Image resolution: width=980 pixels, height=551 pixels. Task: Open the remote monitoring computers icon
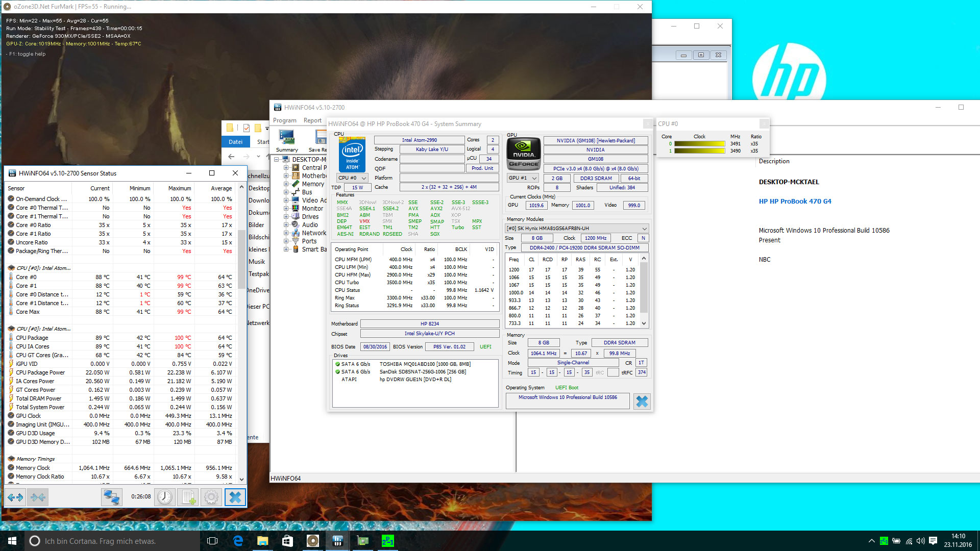point(111,497)
